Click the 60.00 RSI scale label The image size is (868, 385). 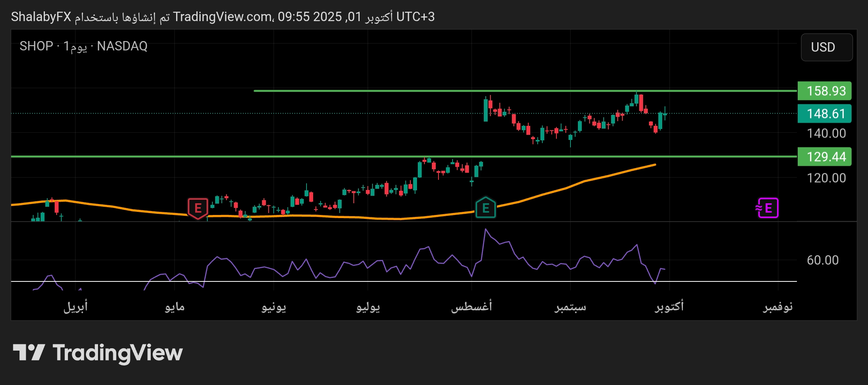822,260
